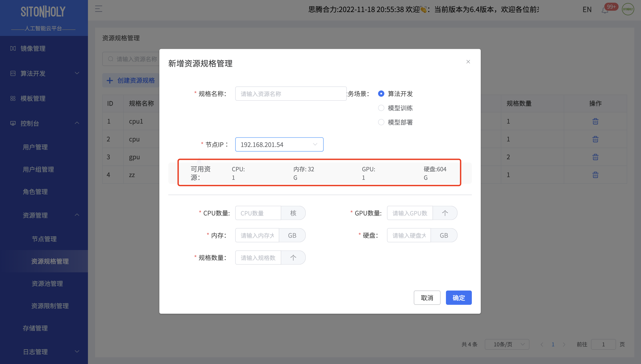Click the 99+ notification badge
This screenshot has height=364, width=641.
pyautogui.click(x=611, y=6)
